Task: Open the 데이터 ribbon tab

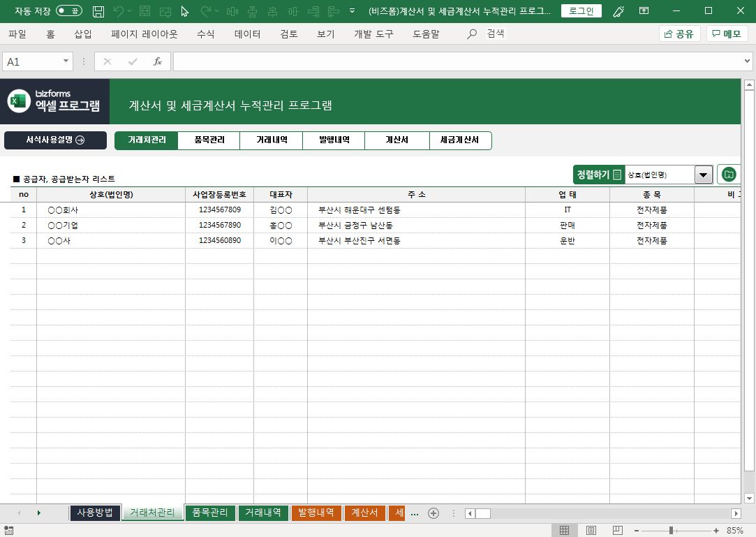Action: [x=247, y=34]
